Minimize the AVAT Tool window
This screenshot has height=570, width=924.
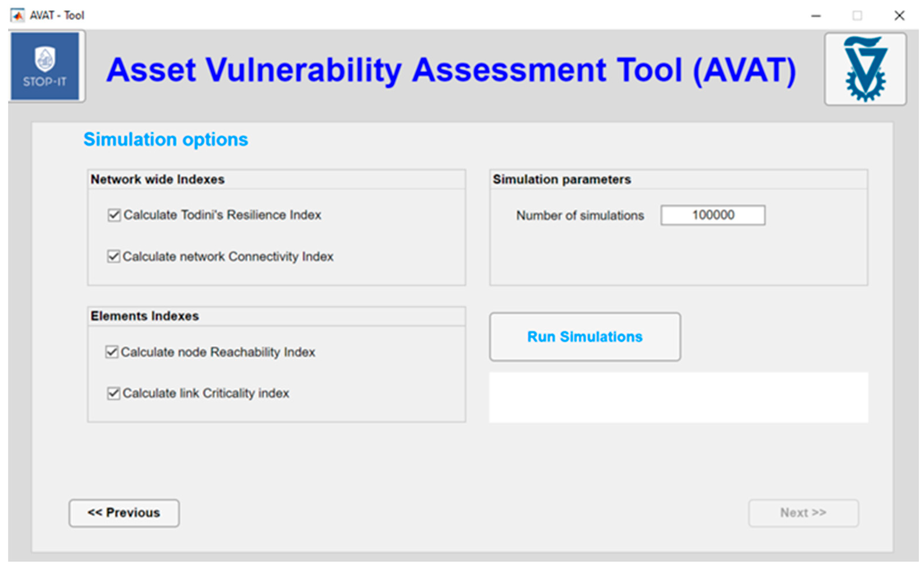point(816,16)
